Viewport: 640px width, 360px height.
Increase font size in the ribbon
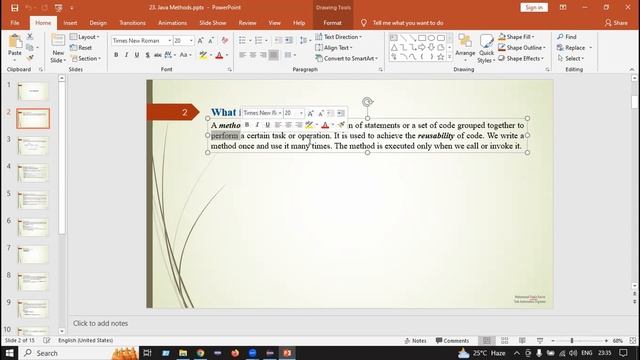[x=200, y=40]
